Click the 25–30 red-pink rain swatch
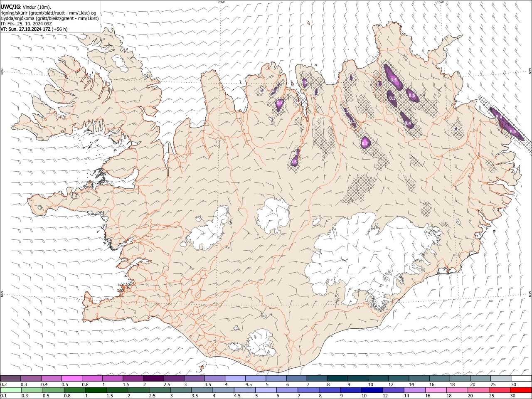Screen dimensions: 532x399 pos(499,390)
